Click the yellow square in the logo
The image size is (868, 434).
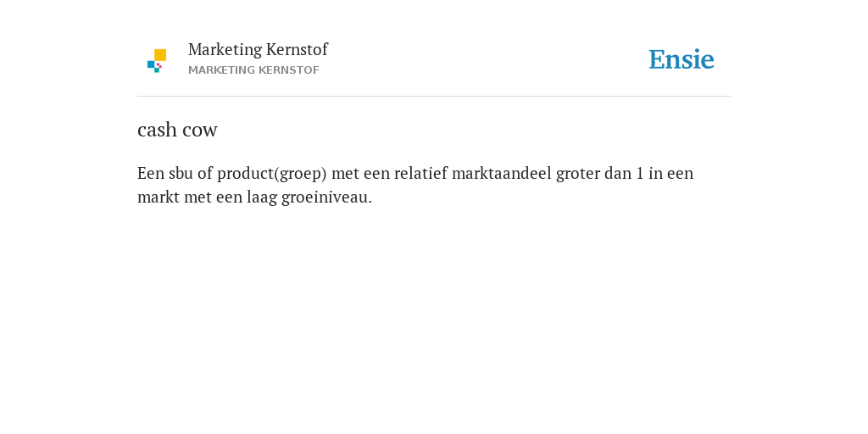pos(160,55)
